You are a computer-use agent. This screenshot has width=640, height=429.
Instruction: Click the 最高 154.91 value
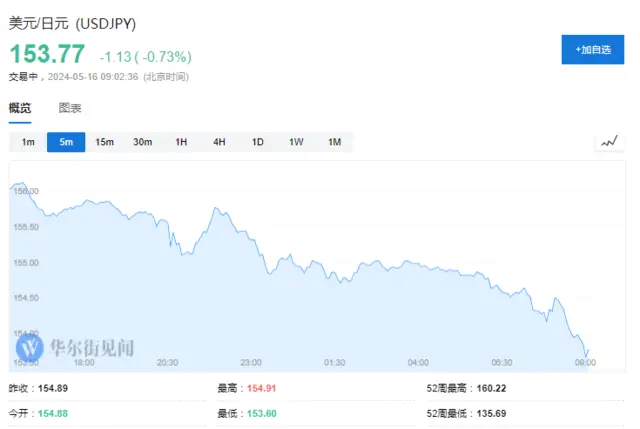(x=262, y=388)
